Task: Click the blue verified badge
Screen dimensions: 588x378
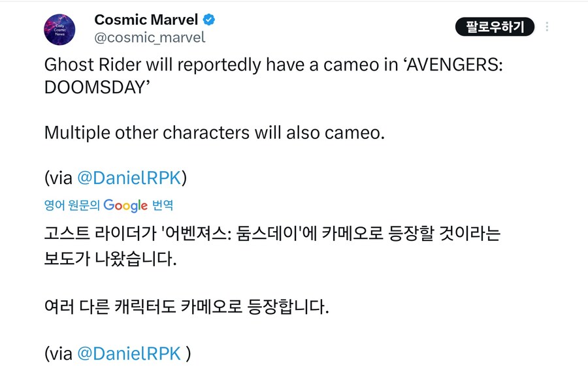Action: click(x=208, y=20)
